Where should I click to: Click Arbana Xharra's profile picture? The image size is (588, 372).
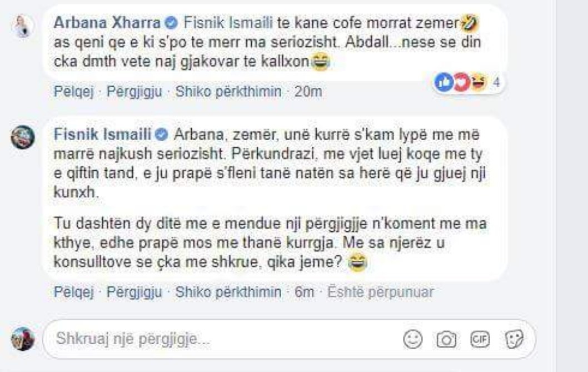click(x=24, y=25)
